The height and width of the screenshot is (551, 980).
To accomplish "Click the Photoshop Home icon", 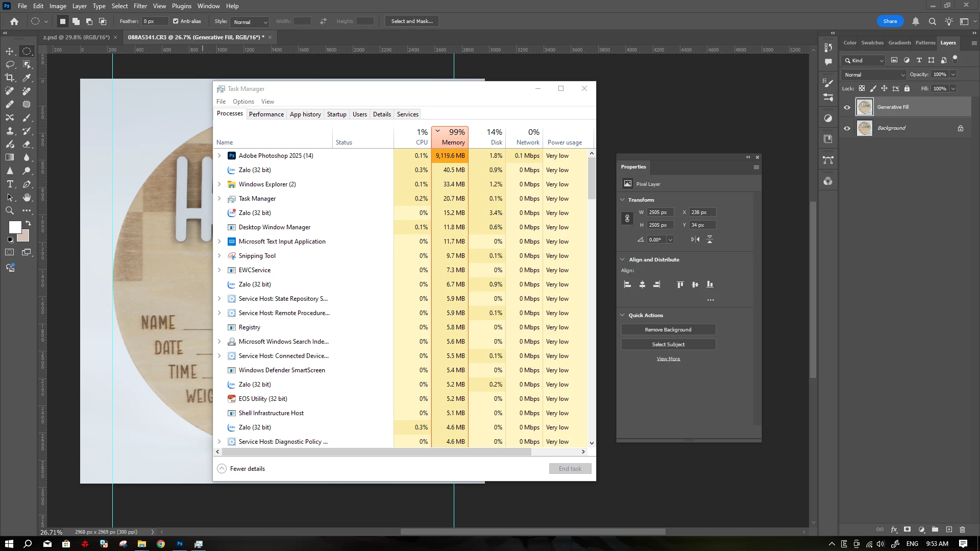I will click(x=14, y=21).
